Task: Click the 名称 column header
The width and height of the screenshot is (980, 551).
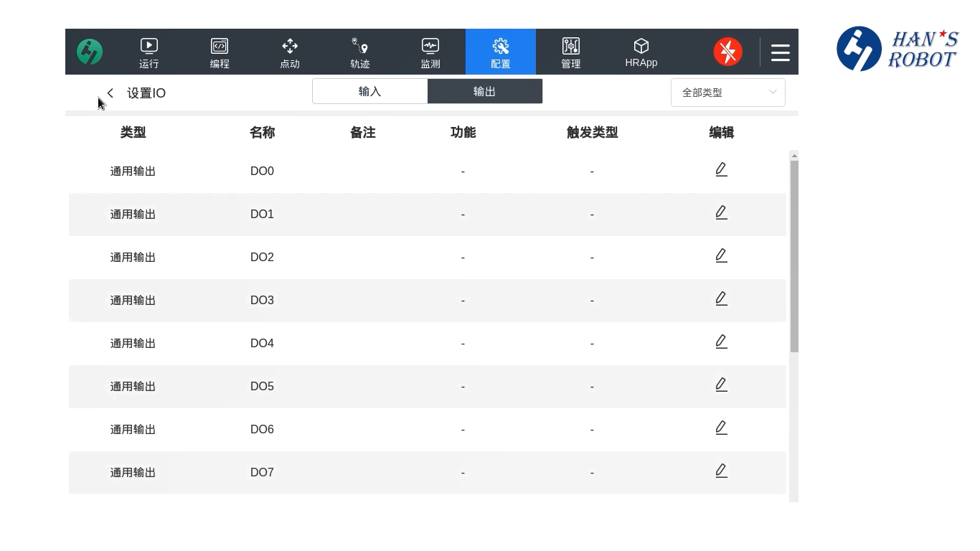Action: [x=262, y=133]
